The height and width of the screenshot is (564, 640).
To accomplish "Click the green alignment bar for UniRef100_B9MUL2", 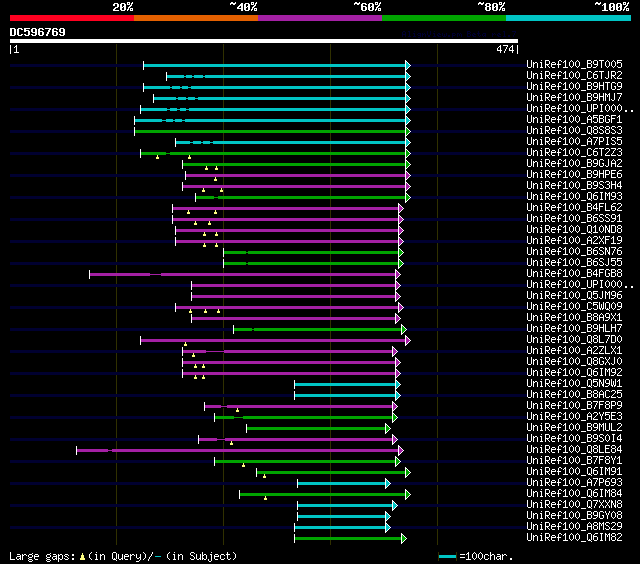I will tap(318, 429).
